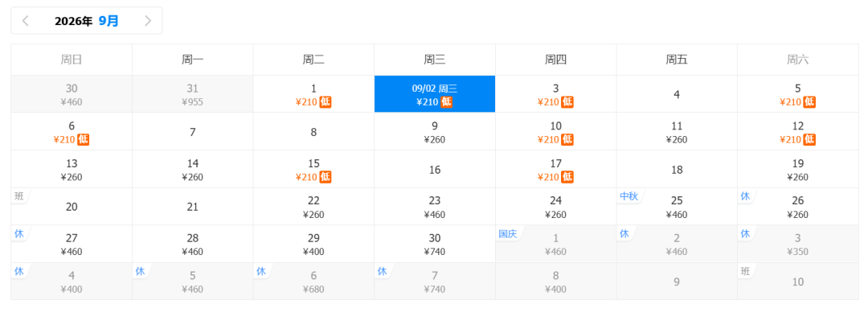Choose September 6 low-price date
This screenshot has width=868, height=321.
point(72,132)
